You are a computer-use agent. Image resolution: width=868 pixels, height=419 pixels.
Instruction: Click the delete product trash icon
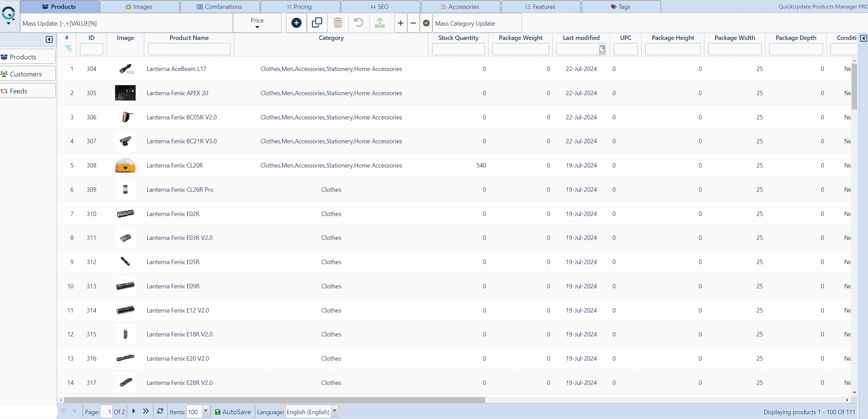point(338,23)
